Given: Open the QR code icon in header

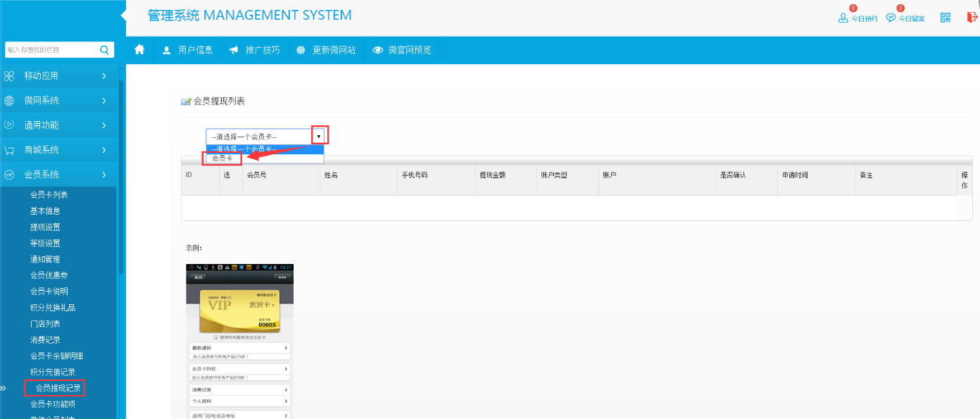Looking at the screenshot, I should 946,18.
